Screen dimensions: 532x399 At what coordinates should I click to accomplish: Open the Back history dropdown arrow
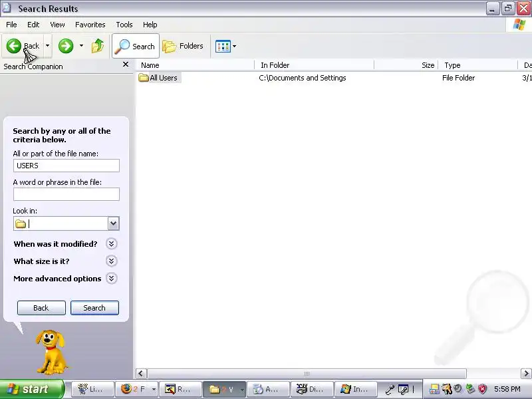coord(47,46)
